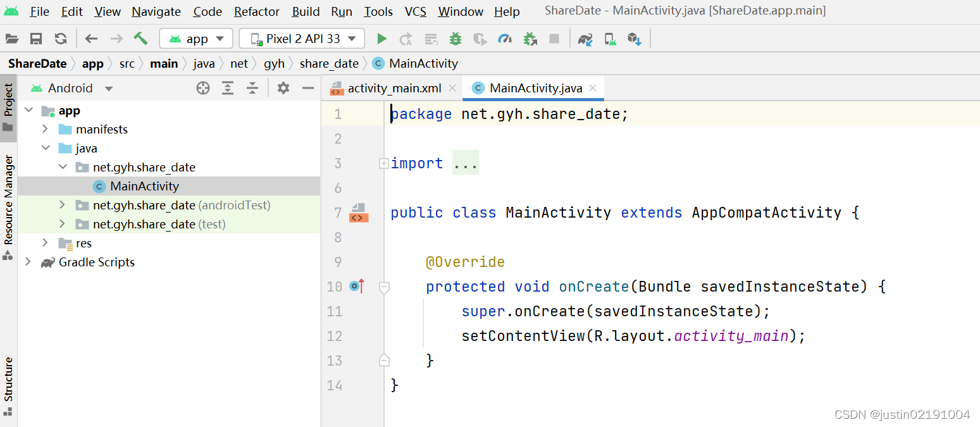Expand the manifests folder
This screenshot has height=427, width=980.
pyautogui.click(x=45, y=129)
